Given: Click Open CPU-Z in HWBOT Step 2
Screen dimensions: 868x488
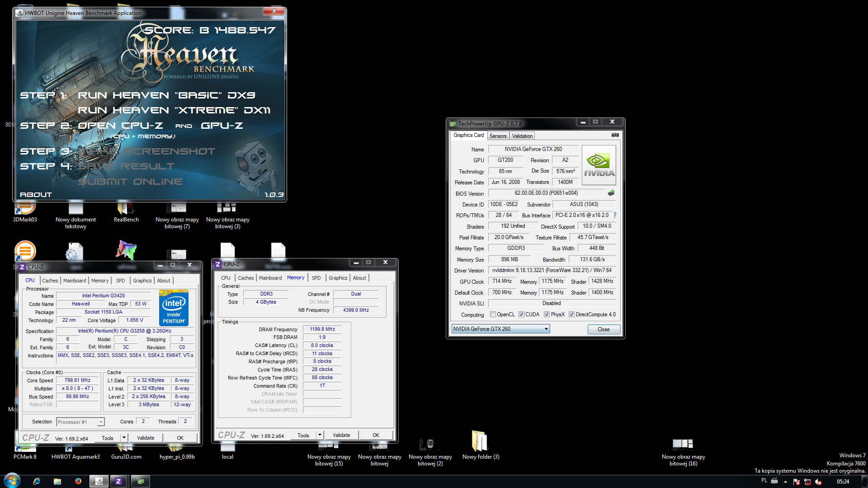Looking at the screenshot, I should click(120, 126).
